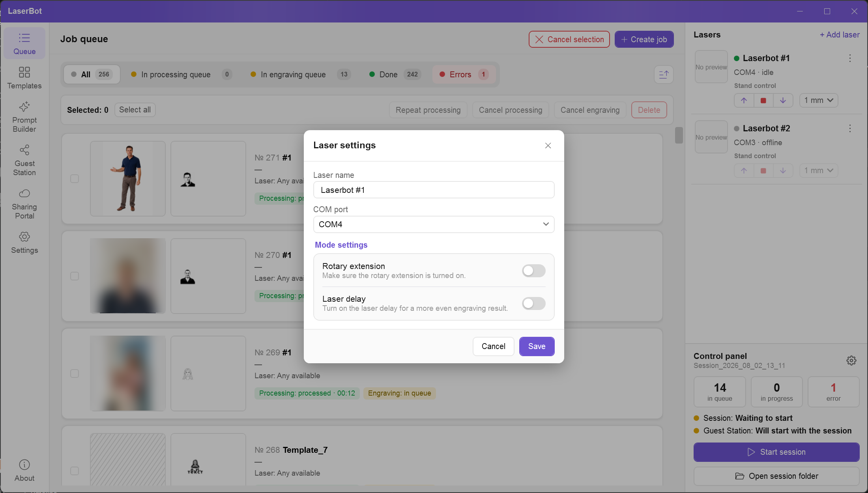Enable the Rotary extension toggle

coord(533,271)
